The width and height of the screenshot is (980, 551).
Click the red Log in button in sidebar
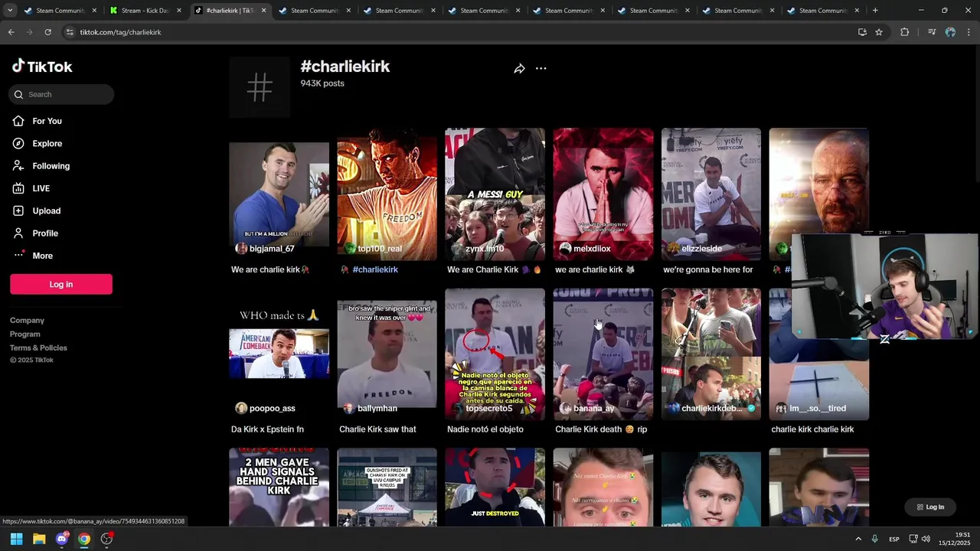pyautogui.click(x=61, y=284)
